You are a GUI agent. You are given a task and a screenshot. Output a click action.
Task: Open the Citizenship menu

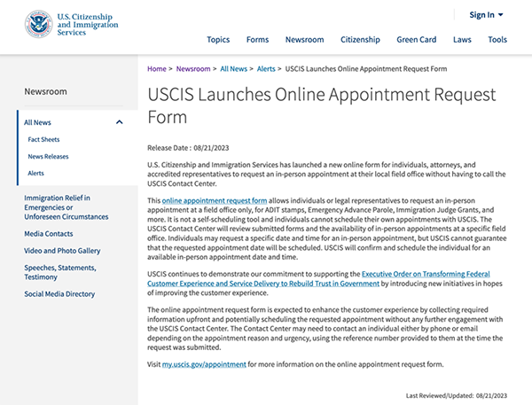360,40
